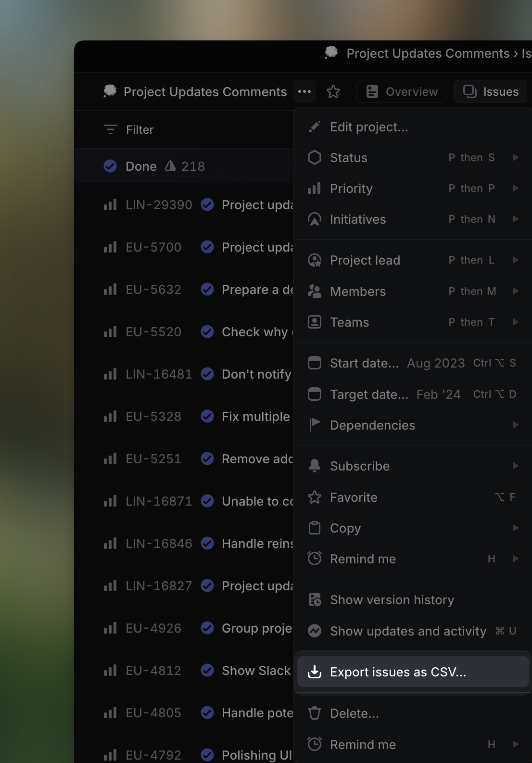Click the pencil icon for Edit project
This screenshot has width=532, height=763.
click(x=315, y=127)
